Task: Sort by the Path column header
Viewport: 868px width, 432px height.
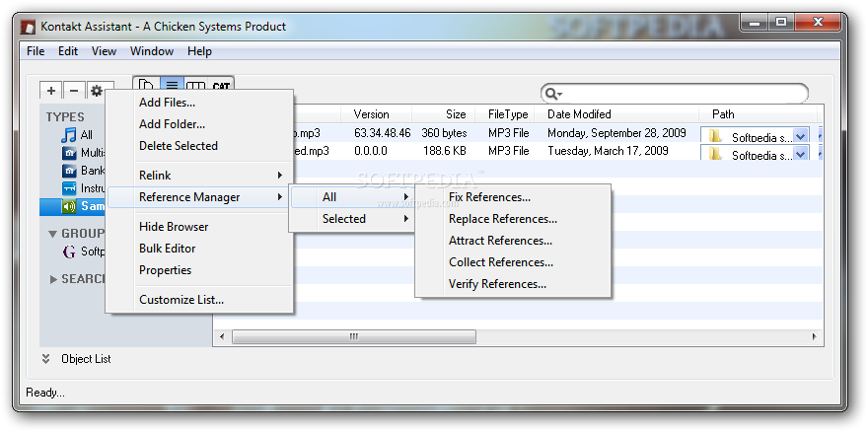Action: pos(758,114)
